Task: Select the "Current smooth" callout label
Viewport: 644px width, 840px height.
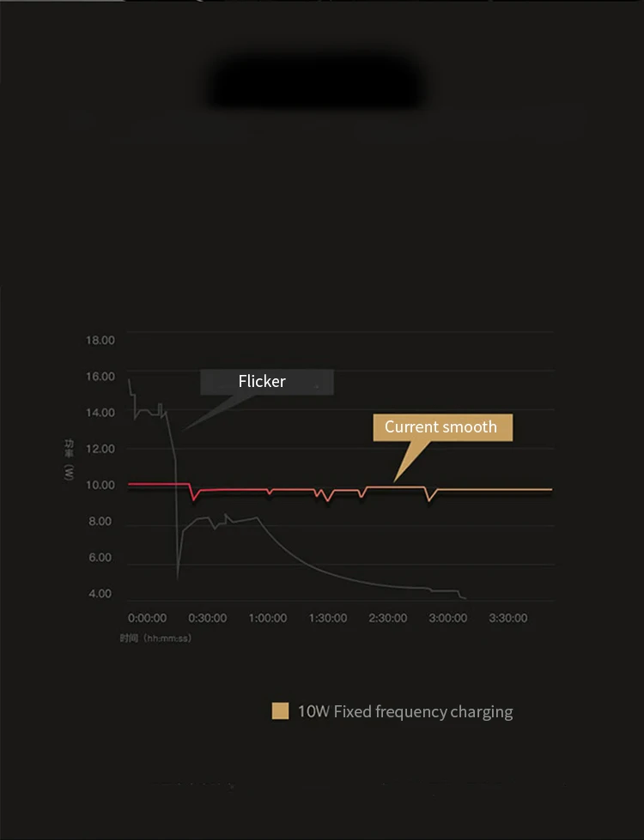Action: tap(441, 426)
